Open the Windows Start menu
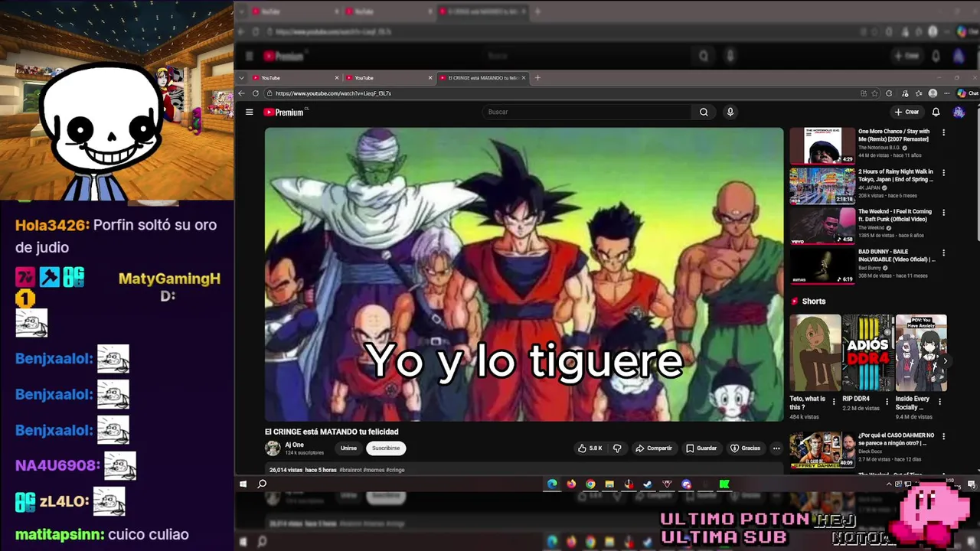Viewport: 980px width, 551px height. (243, 484)
